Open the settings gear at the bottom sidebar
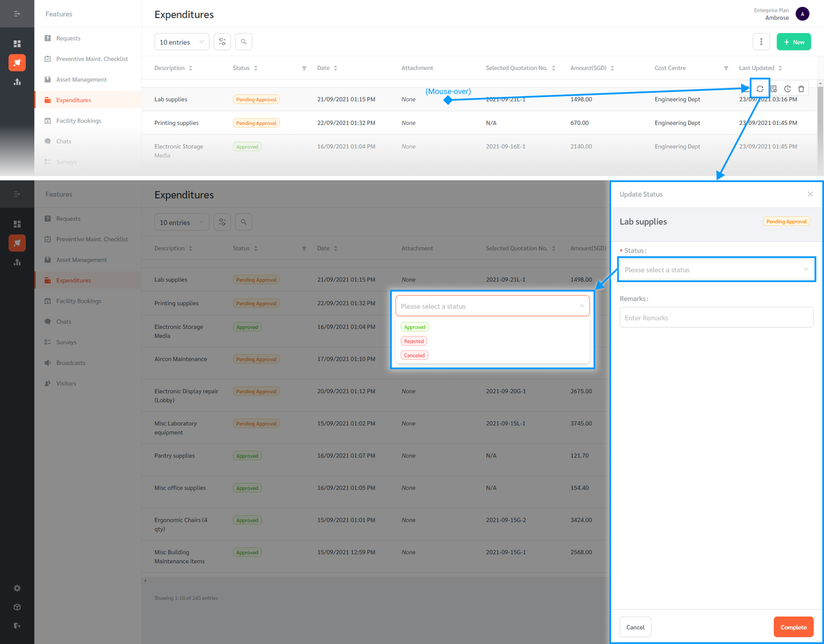This screenshot has height=644, width=824. (16, 588)
